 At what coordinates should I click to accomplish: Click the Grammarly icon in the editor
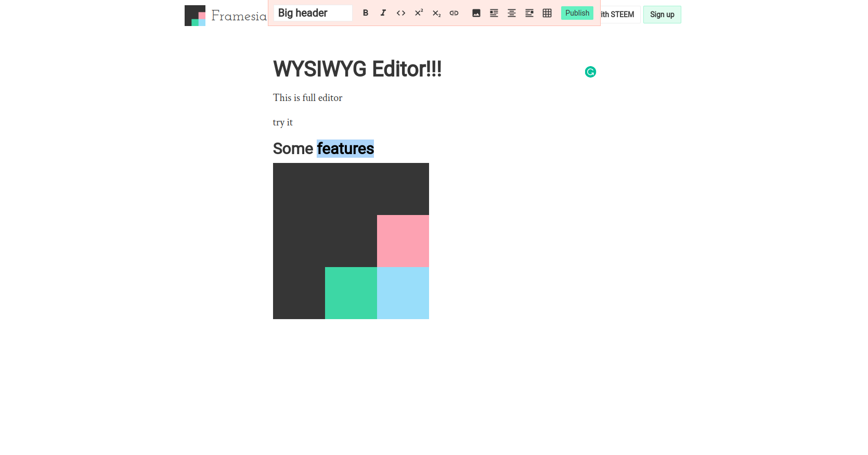point(590,72)
